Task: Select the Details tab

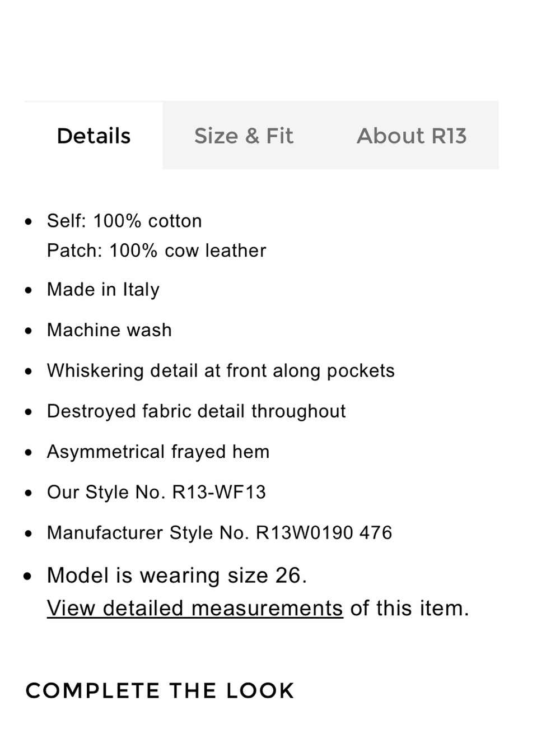Action: click(x=94, y=136)
